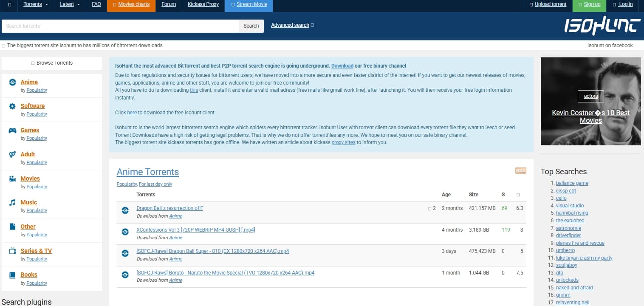The height and width of the screenshot is (306, 644).
Task: Open the FAQ menu item
Action: coord(96,4)
